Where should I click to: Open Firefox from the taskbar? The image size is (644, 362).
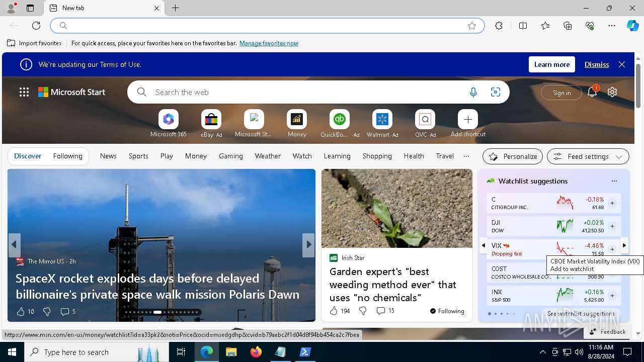pyautogui.click(x=256, y=352)
